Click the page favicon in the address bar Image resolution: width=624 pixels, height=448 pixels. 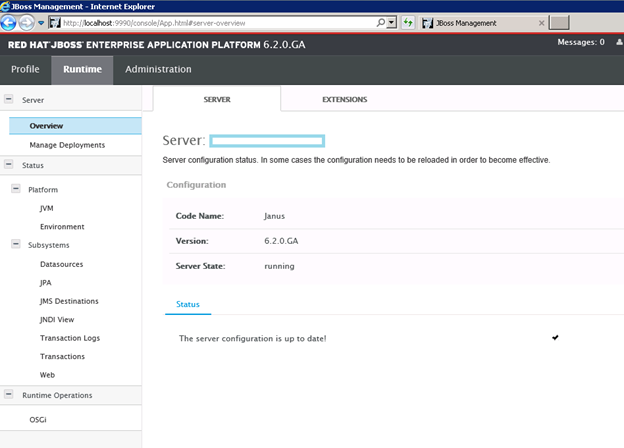pyautogui.click(x=55, y=23)
